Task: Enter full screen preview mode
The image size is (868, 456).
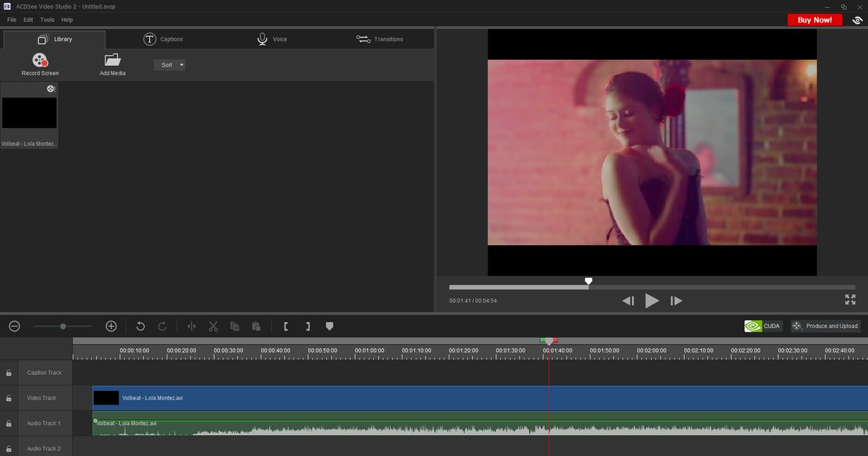Action: pos(850,300)
